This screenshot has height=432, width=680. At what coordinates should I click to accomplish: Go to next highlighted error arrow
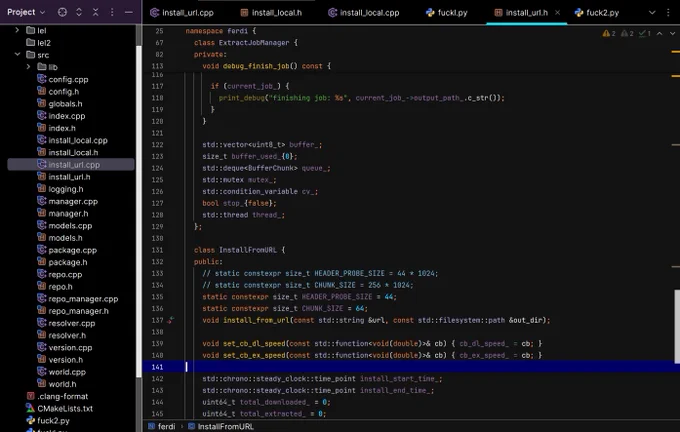tap(672, 33)
